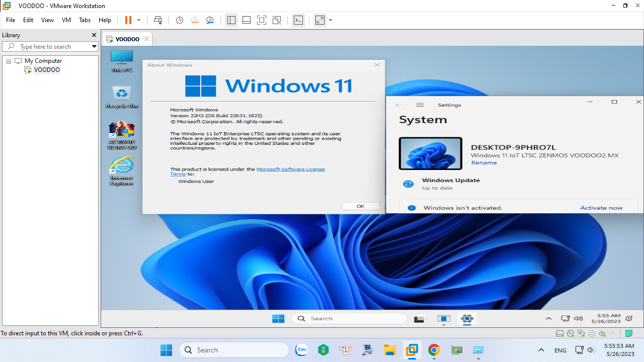This screenshot has width=644, height=362.
Task: Open the library search filter dropdown
Action: coord(94,46)
